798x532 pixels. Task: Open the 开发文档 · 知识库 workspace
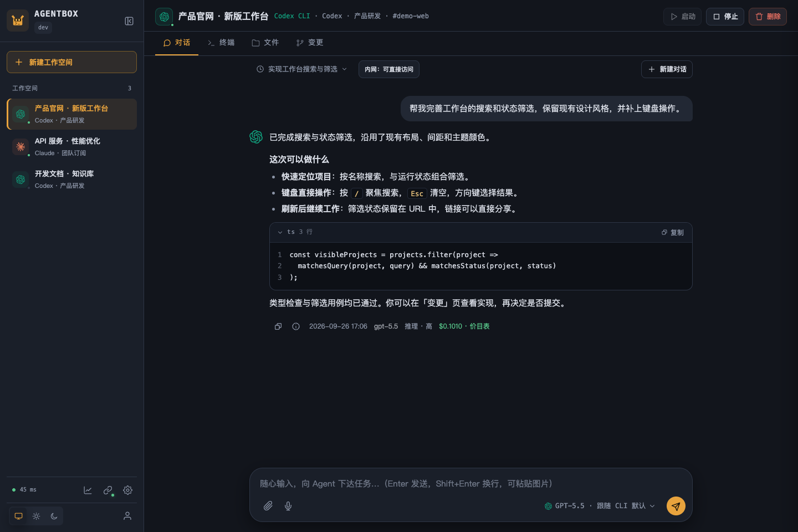click(72, 180)
